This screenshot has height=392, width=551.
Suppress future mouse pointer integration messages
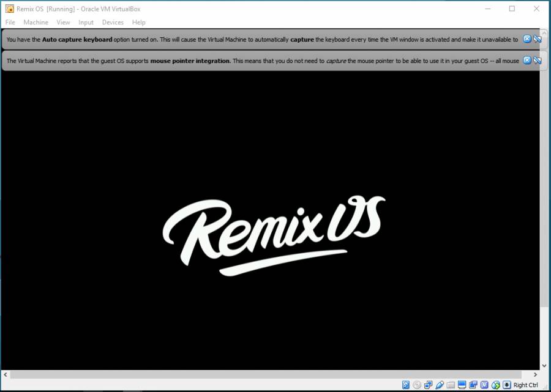[537, 61]
